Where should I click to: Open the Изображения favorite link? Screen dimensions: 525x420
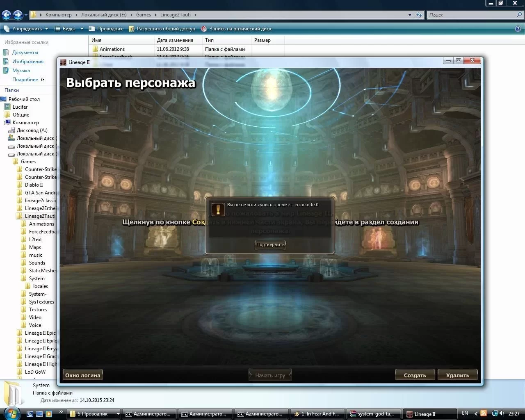(x=27, y=62)
